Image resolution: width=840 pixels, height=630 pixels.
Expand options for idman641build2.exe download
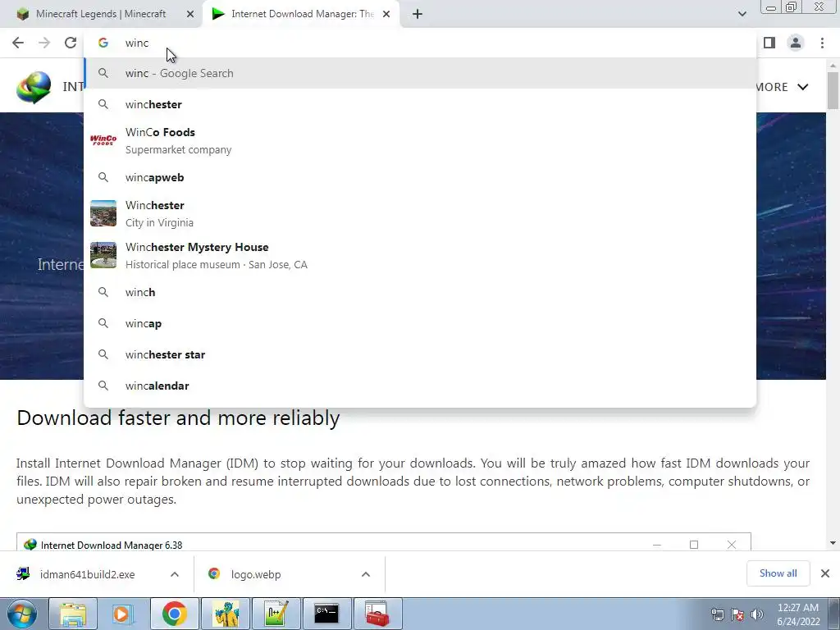(175, 574)
